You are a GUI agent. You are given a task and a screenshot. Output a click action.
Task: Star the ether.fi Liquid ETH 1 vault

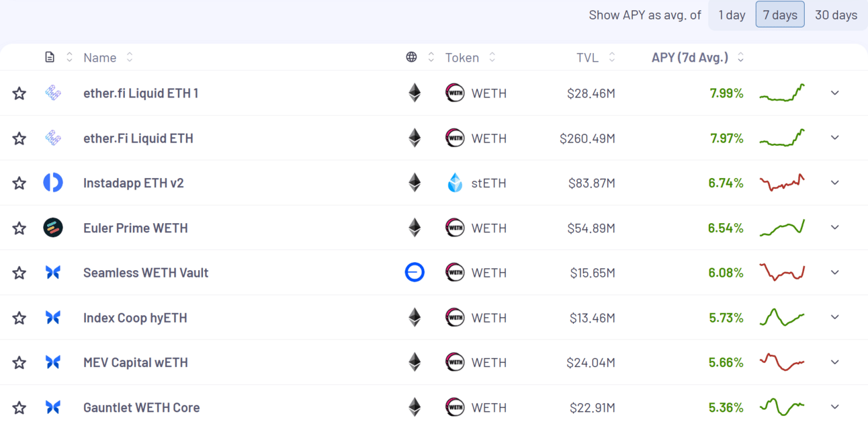(19, 93)
